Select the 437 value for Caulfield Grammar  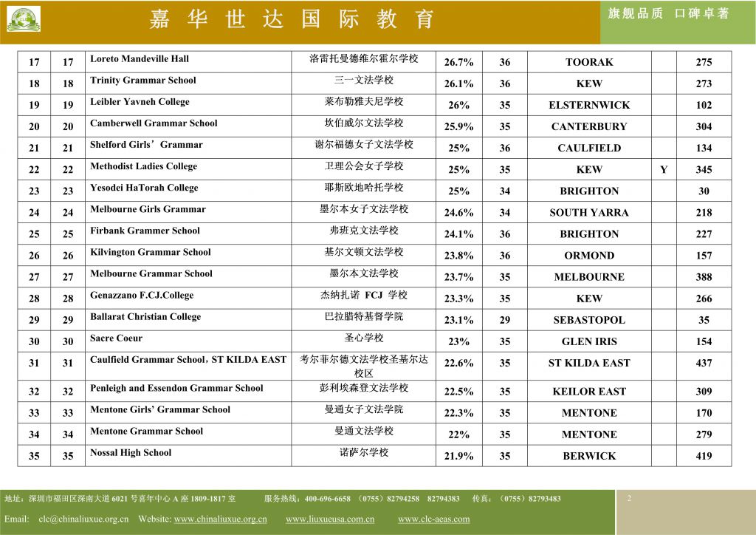pyautogui.click(x=704, y=363)
